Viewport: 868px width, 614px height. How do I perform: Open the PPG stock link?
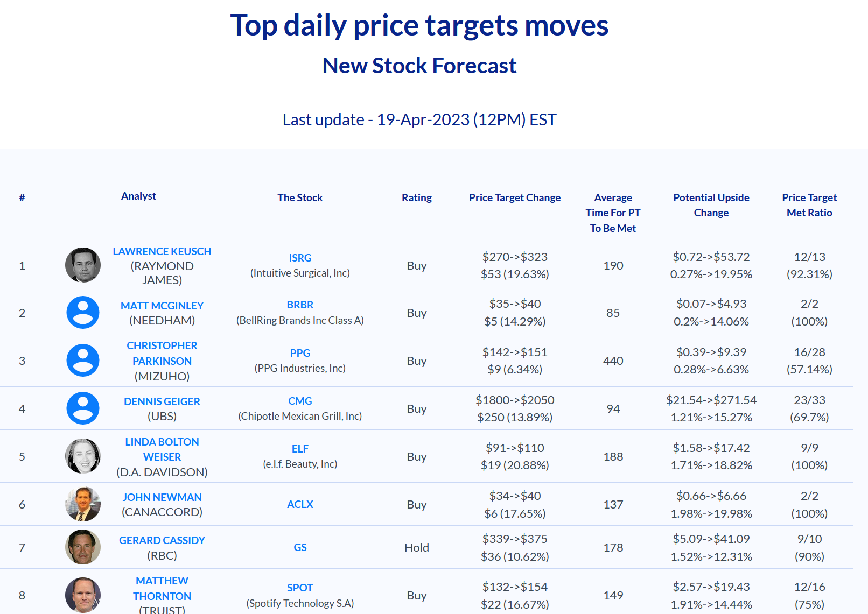tap(300, 353)
